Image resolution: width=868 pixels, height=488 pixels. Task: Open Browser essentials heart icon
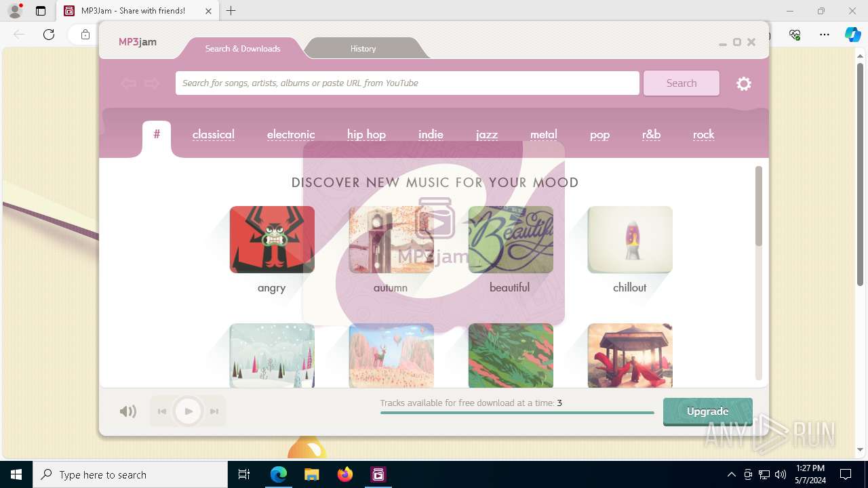pyautogui.click(x=795, y=35)
